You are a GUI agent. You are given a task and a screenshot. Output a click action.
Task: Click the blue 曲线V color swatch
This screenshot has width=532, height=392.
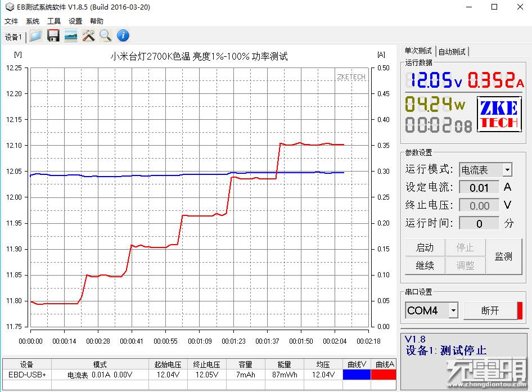tap(357, 375)
